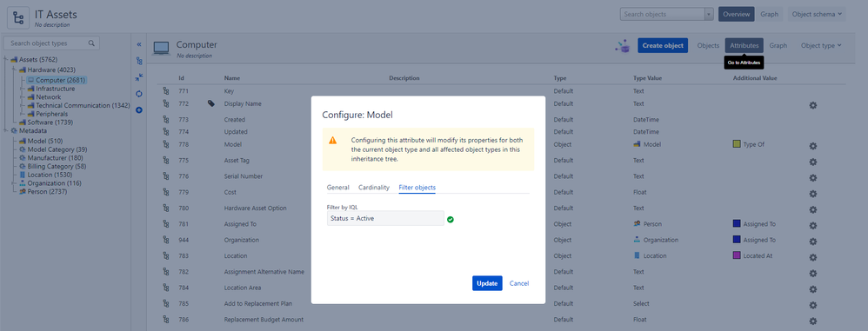Click the Filter by IQL input field
The width and height of the screenshot is (868, 331).
coord(385,218)
